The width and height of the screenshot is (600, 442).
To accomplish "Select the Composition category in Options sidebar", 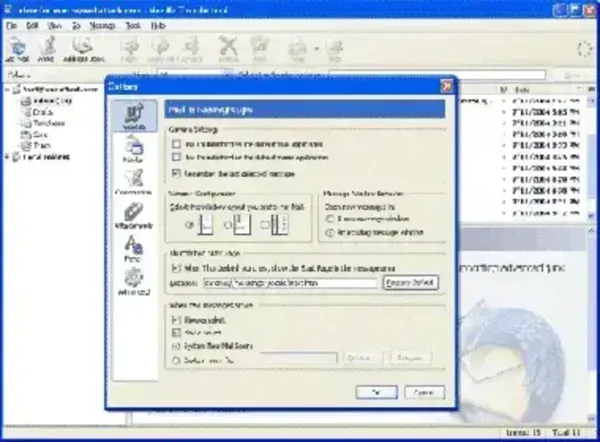I will pyautogui.click(x=134, y=182).
